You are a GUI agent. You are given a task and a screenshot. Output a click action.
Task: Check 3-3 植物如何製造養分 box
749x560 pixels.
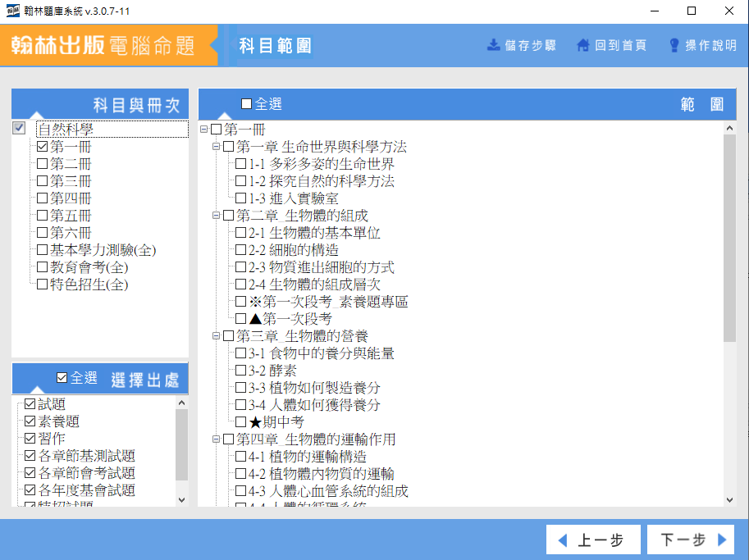[x=240, y=388]
